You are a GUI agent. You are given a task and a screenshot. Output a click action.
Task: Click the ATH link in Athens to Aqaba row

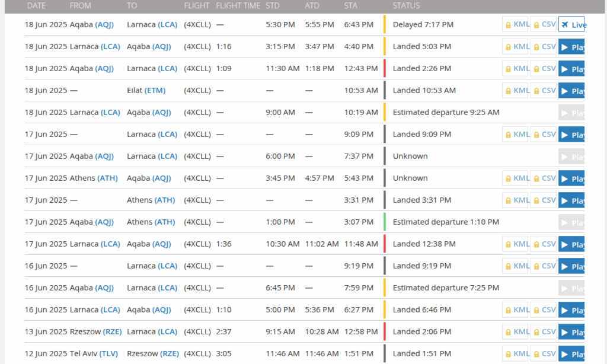107,178
